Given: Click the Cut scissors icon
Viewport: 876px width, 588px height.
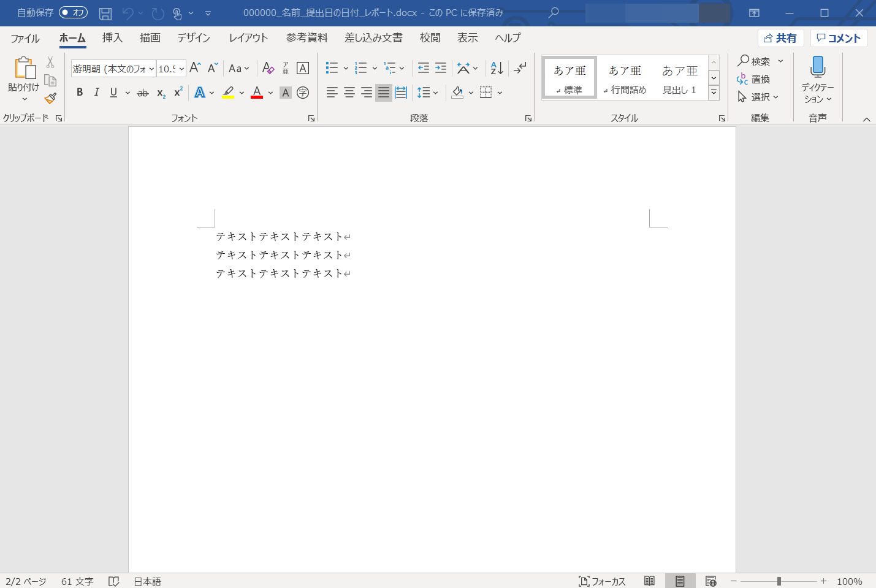Looking at the screenshot, I should (x=50, y=62).
